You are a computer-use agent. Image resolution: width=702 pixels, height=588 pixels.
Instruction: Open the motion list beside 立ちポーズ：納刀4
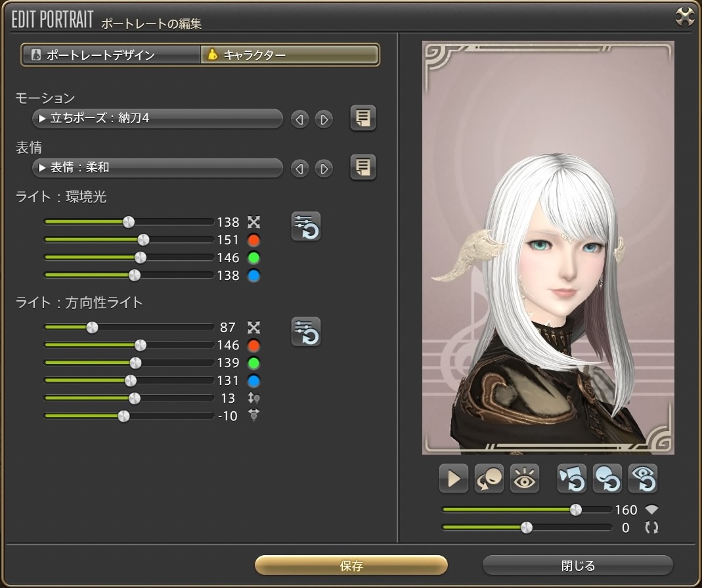(x=362, y=119)
